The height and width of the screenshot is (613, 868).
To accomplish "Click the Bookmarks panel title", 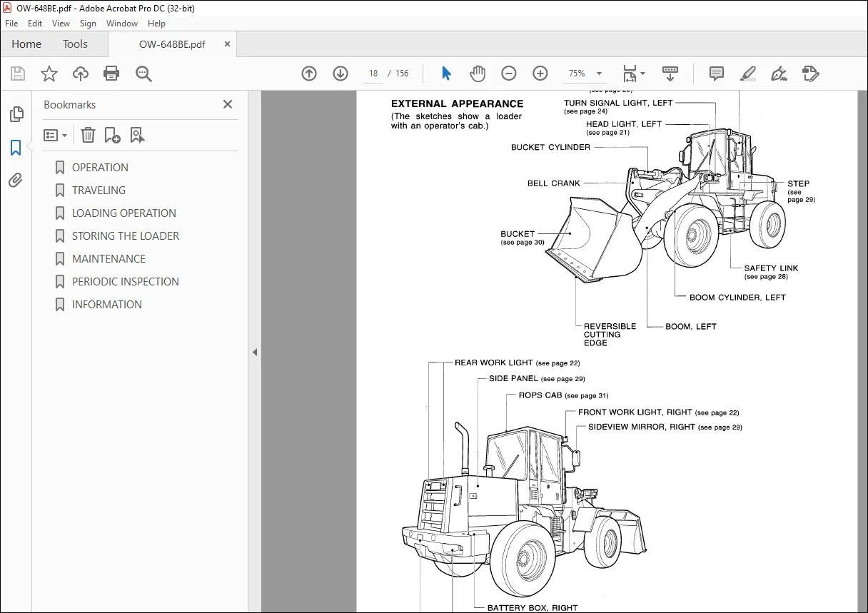I will coord(69,104).
